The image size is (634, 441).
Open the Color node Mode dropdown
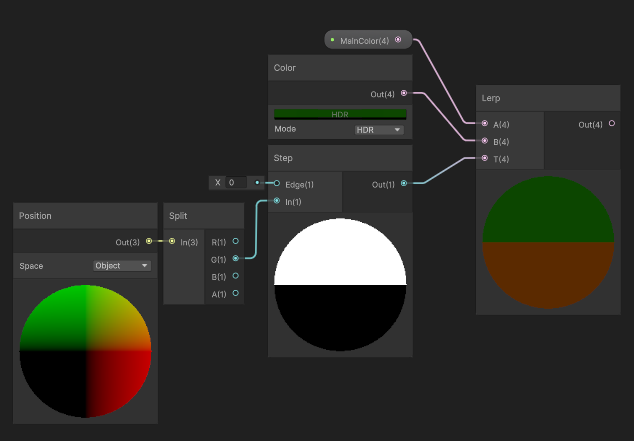(379, 130)
